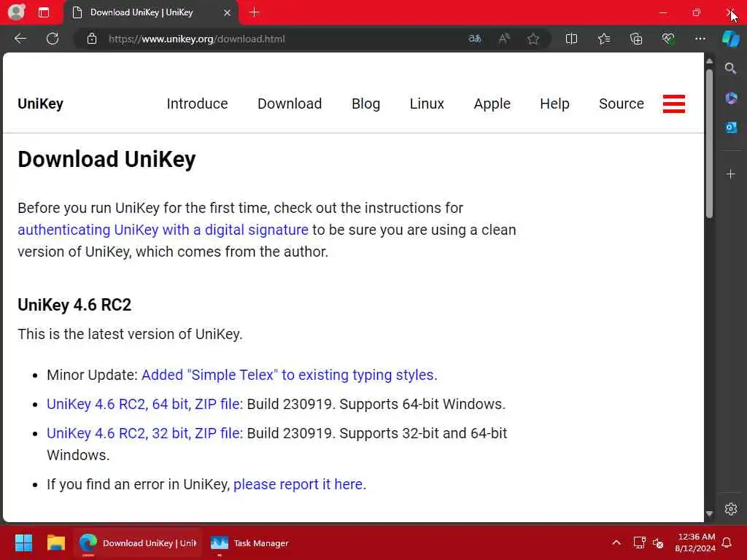The height and width of the screenshot is (560, 747).
Task: Open the Apple menu item
Action: [492, 104]
